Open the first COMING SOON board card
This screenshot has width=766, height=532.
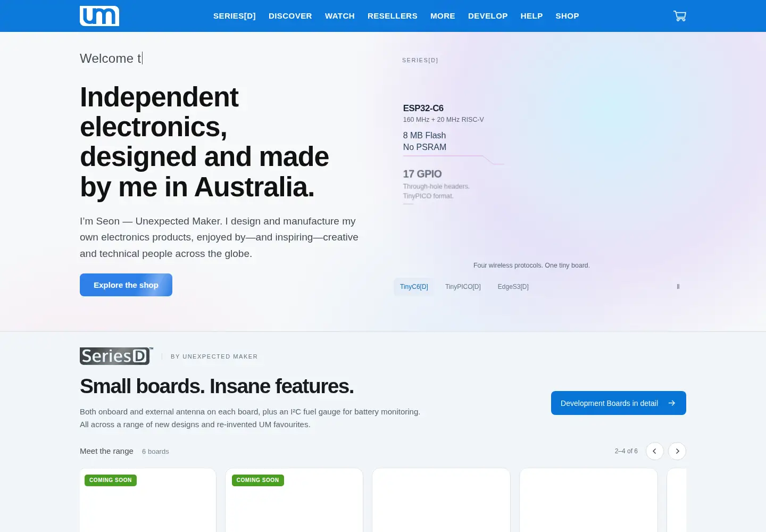[x=148, y=500]
